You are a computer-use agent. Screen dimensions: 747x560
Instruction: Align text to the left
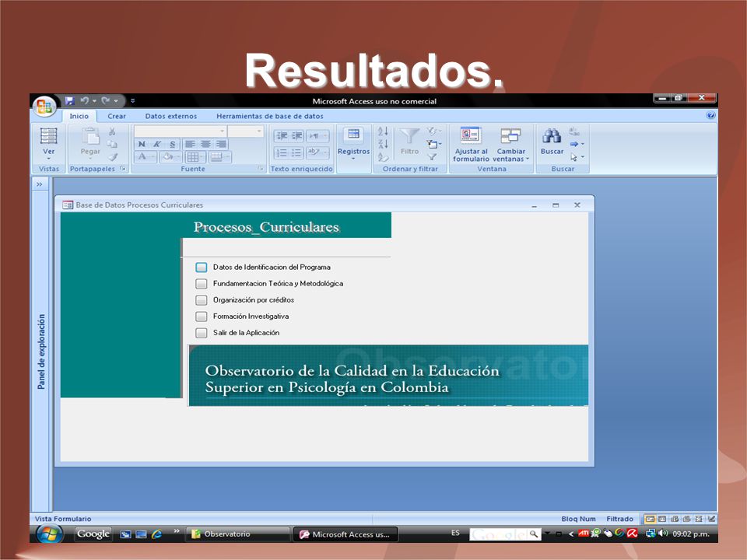coord(191,145)
